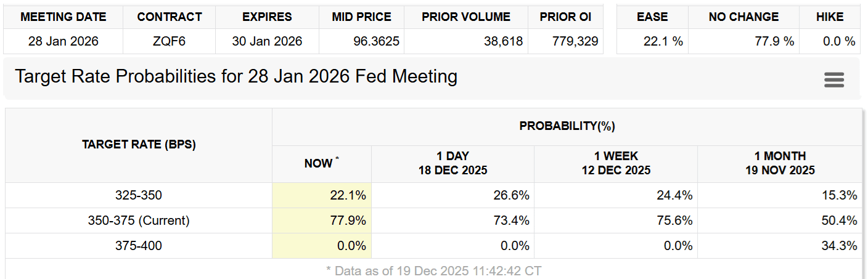The width and height of the screenshot is (868, 279).
Task: Click the 1 MONTH 19 NOV 2025 header
Action: (x=780, y=163)
